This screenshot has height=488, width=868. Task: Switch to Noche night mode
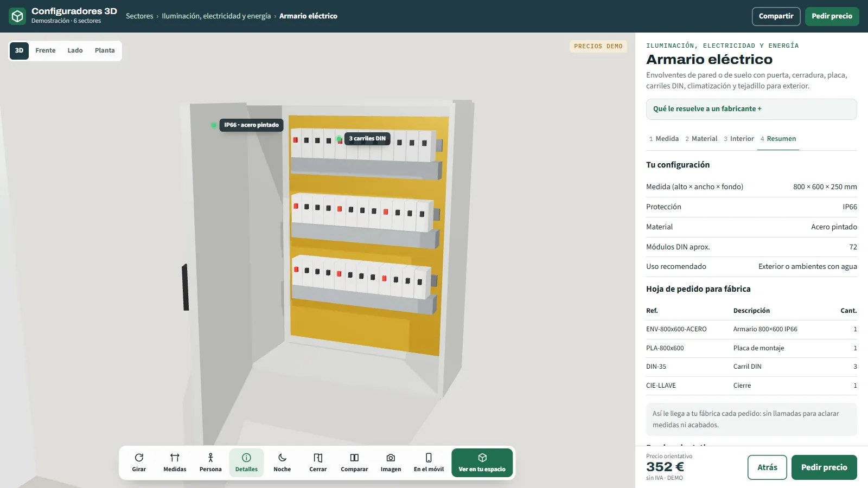pos(282,463)
